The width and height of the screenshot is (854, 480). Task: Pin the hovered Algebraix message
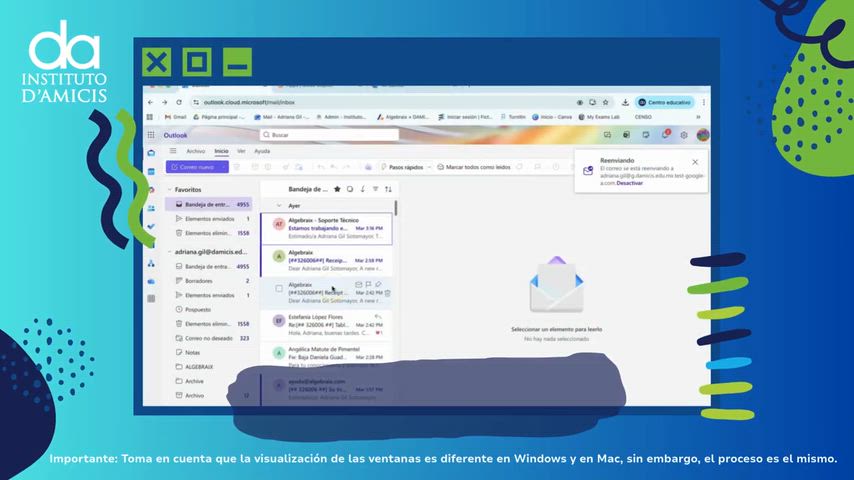click(378, 284)
